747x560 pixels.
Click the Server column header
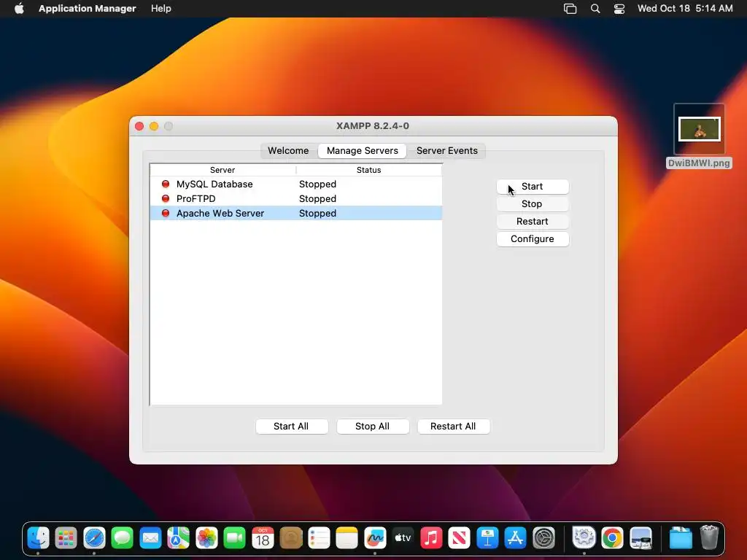(x=222, y=170)
